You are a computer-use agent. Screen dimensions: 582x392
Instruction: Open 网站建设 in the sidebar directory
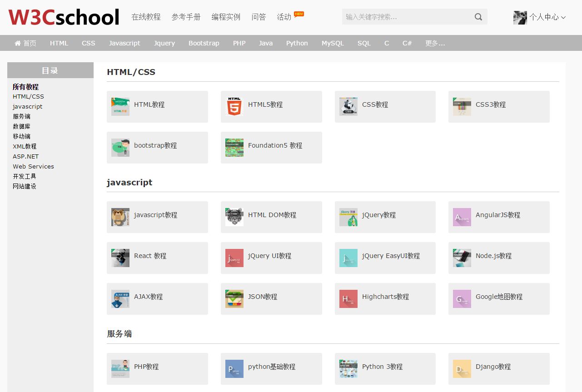point(25,186)
